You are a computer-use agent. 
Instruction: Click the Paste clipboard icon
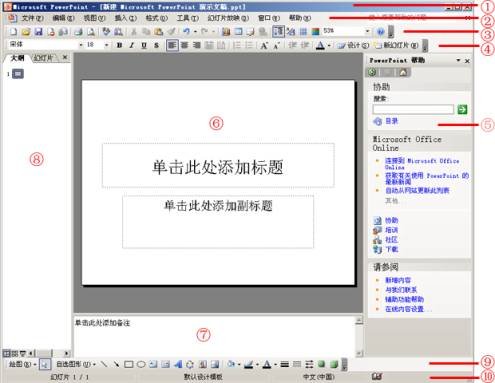tap(159, 32)
